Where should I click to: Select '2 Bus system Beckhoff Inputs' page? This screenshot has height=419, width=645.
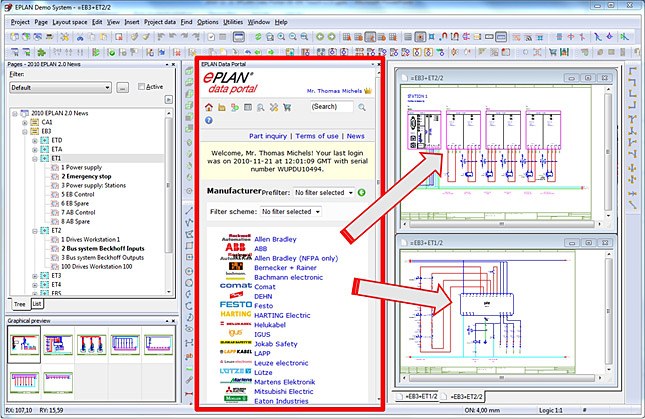coord(103,249)
